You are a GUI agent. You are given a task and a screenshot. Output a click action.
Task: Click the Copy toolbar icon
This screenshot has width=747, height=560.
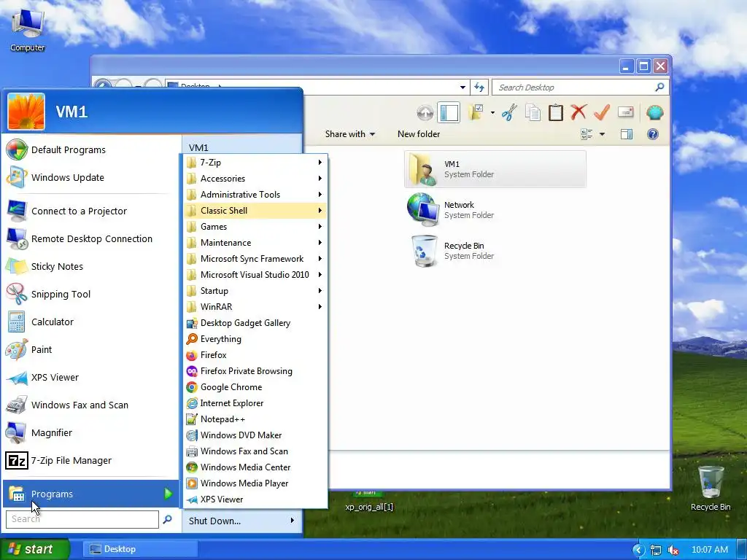click(532, 113)
